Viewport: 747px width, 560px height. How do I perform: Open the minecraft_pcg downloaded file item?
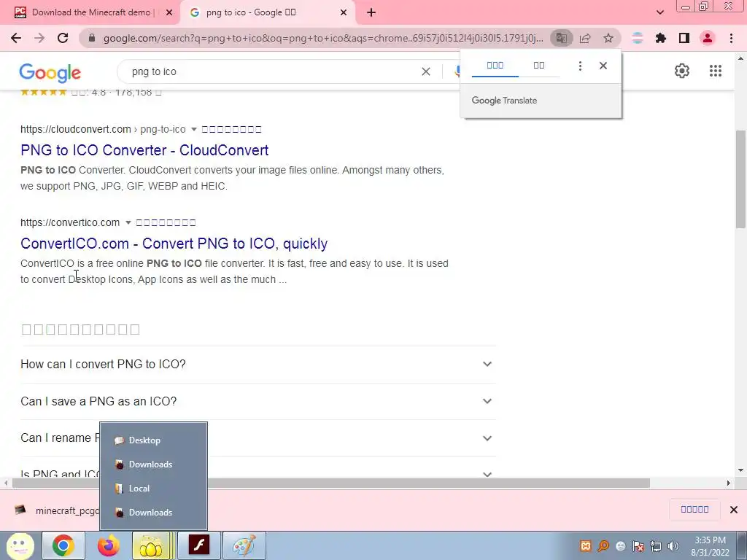(56, 510)
